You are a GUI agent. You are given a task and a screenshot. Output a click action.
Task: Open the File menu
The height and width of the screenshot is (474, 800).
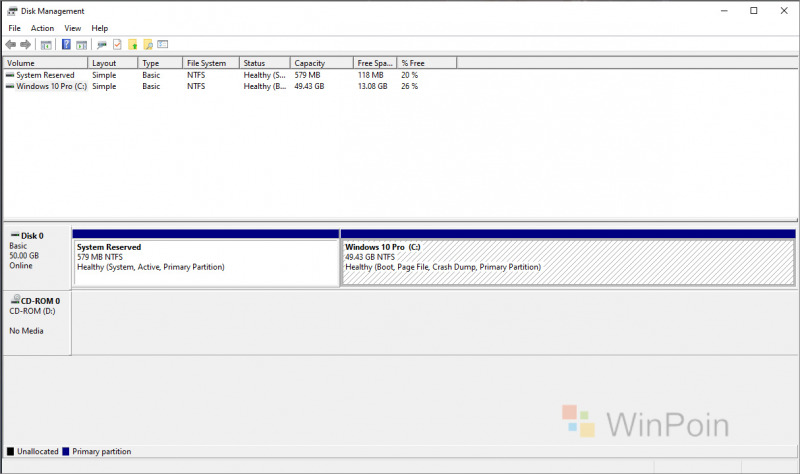pos(14,28)
